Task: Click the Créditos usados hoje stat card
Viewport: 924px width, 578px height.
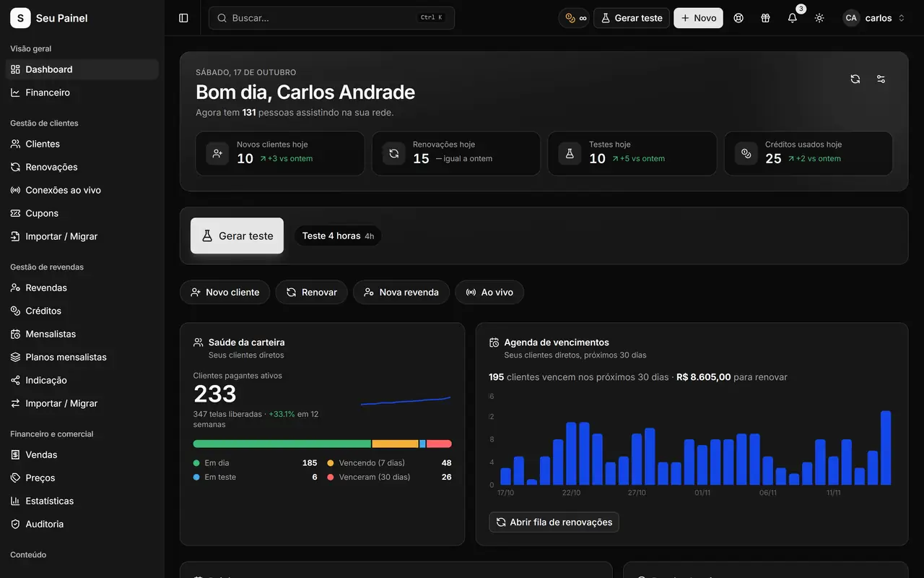Action: (x=808, y=153)
